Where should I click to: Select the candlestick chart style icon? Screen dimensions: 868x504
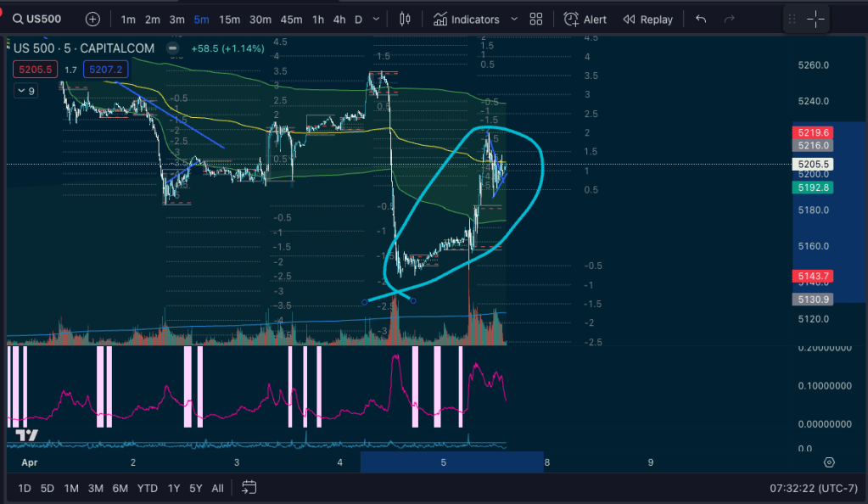[x=405, y=19]
